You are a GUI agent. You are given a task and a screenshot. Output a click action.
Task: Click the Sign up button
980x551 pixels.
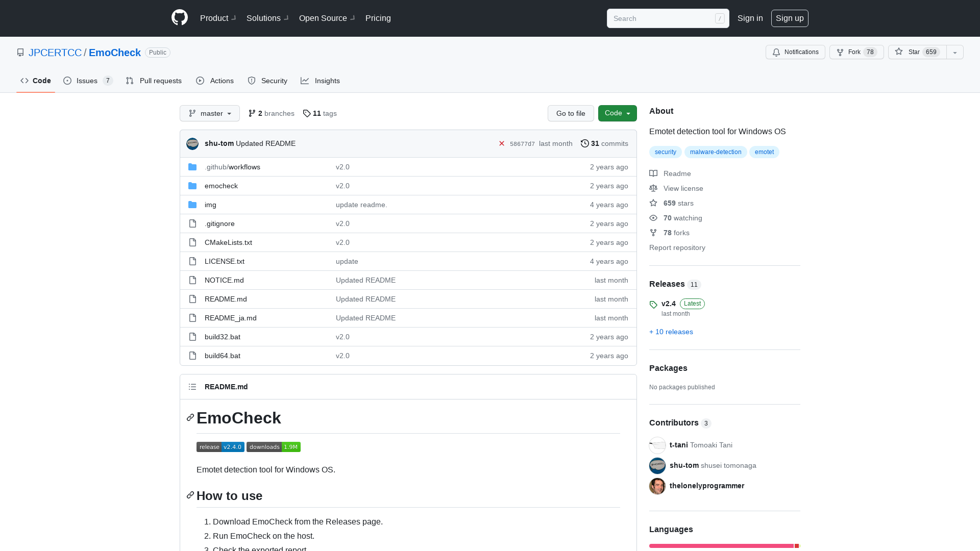coord(790,18)
